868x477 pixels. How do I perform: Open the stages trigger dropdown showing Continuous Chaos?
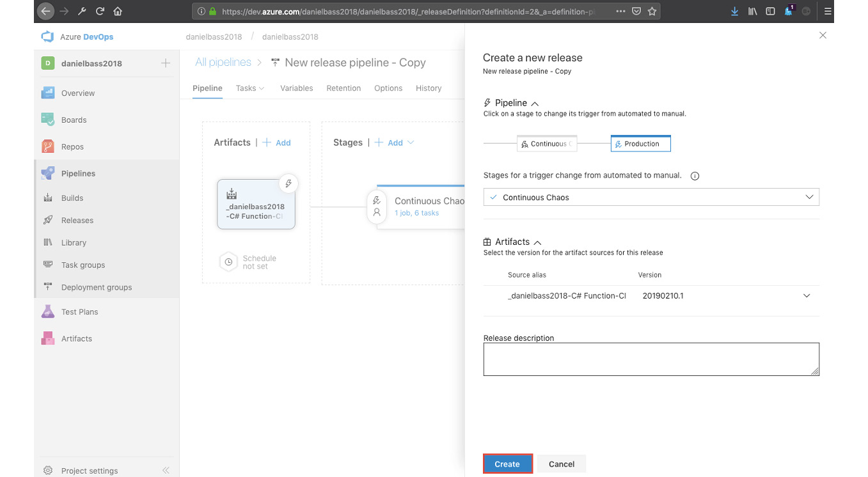click(x=651, y=198)
